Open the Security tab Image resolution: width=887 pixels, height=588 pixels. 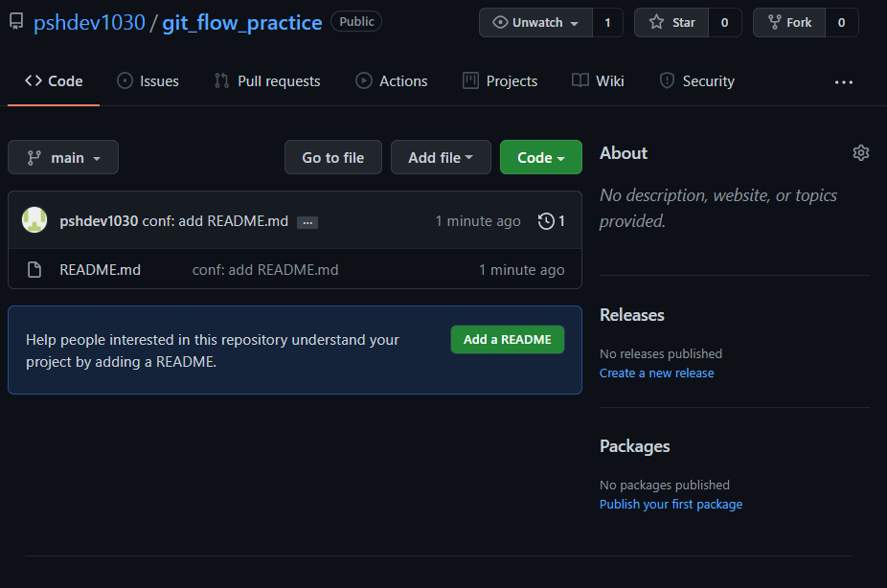pos(697,81)
